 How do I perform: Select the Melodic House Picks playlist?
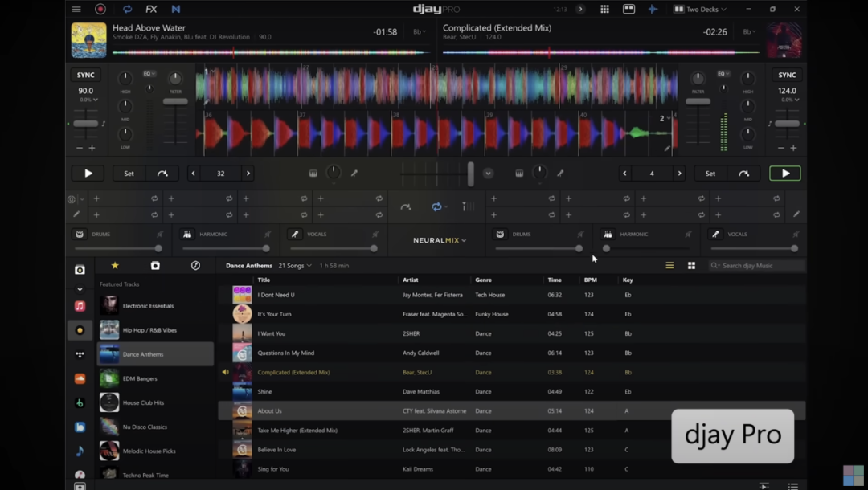156,451
